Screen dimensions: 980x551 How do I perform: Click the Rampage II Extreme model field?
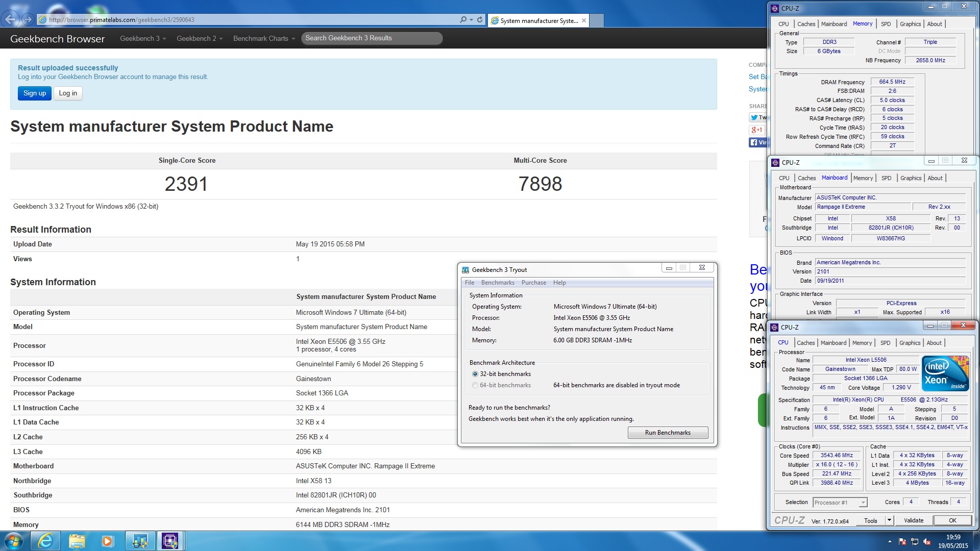point(863,207)
